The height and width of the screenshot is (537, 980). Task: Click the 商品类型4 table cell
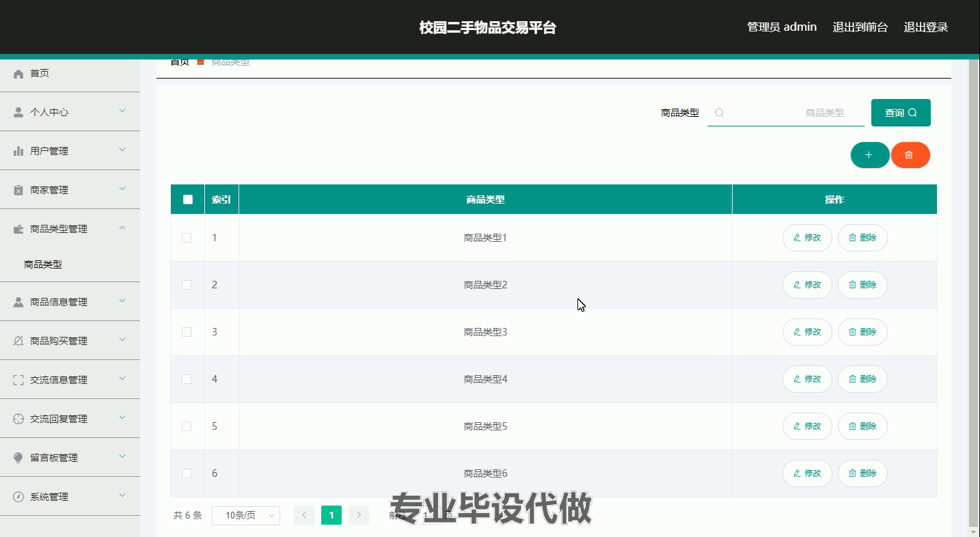pos(485,379)
